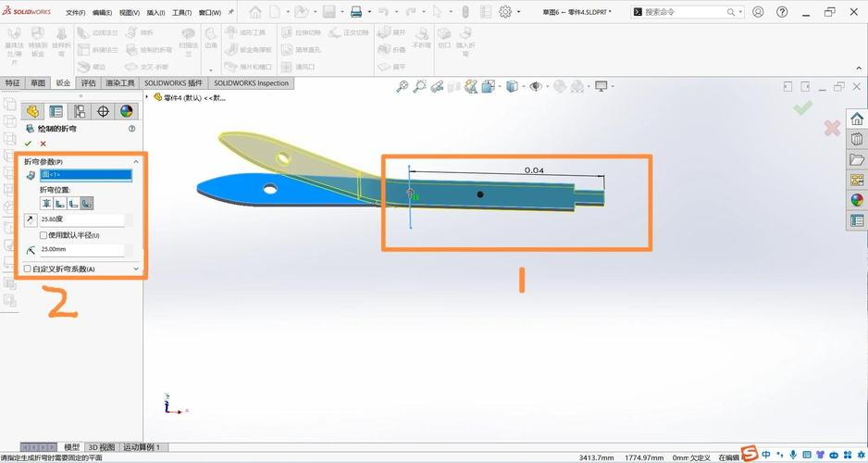Screen dimensions: 868x463
Task: Expand the 零件4 flyout feature tree
Action: pos(147,97)
